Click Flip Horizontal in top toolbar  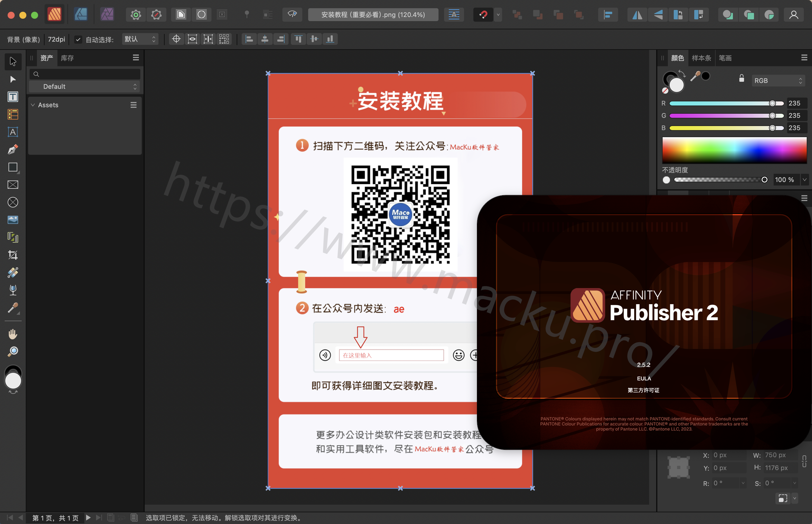point(637,15)
